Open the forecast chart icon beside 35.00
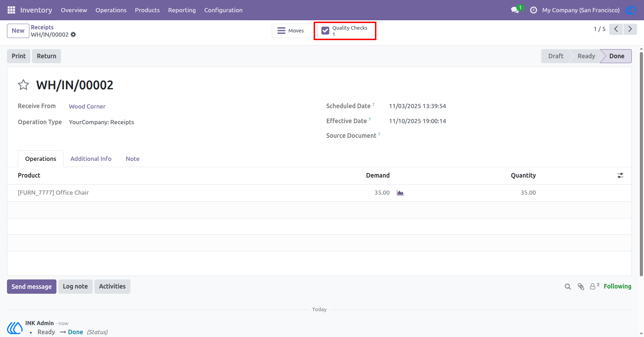Viewport: 644px width, 337px height. pos(400,193)
